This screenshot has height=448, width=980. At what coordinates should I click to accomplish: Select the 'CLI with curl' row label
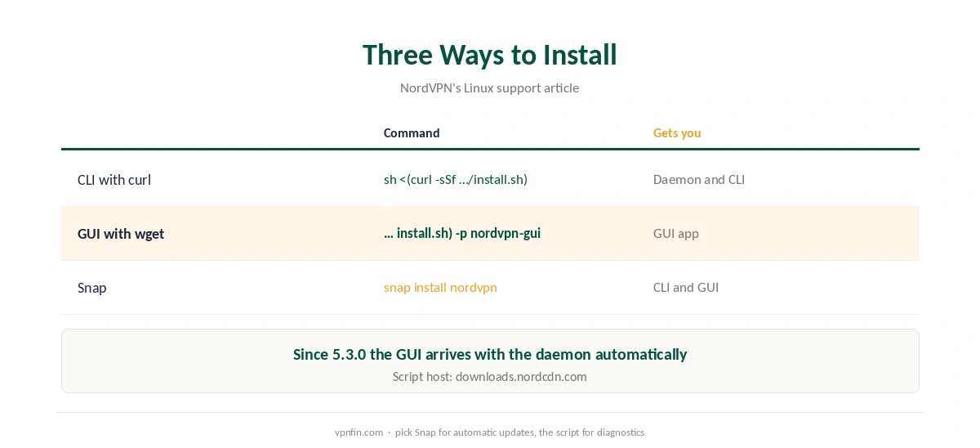pyautogui.click(x=114, y=180)
